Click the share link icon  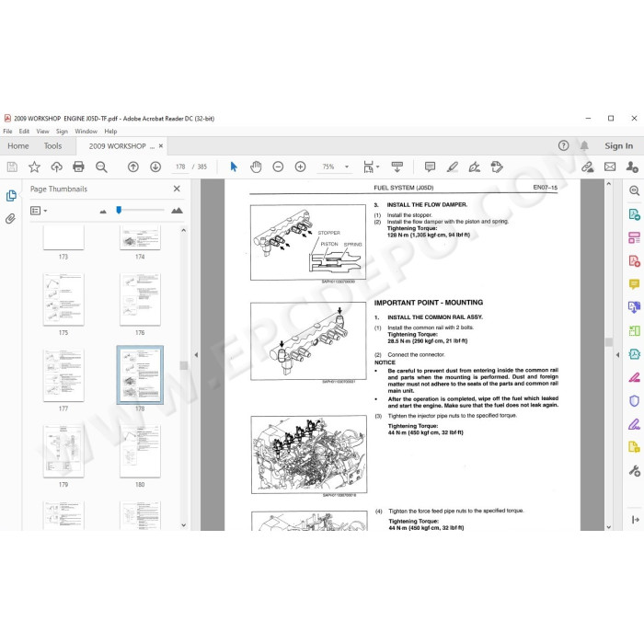pyautogui.click(x=588, y=167)
